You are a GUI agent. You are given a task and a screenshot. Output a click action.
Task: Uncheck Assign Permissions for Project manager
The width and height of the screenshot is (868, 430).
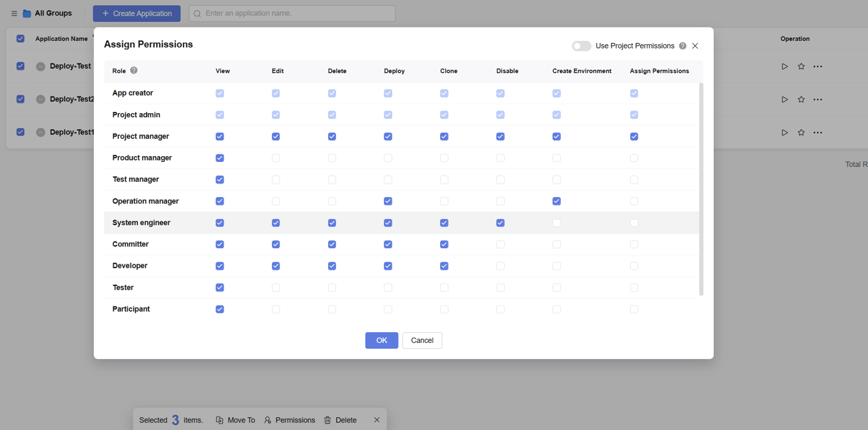click(634, 136)
